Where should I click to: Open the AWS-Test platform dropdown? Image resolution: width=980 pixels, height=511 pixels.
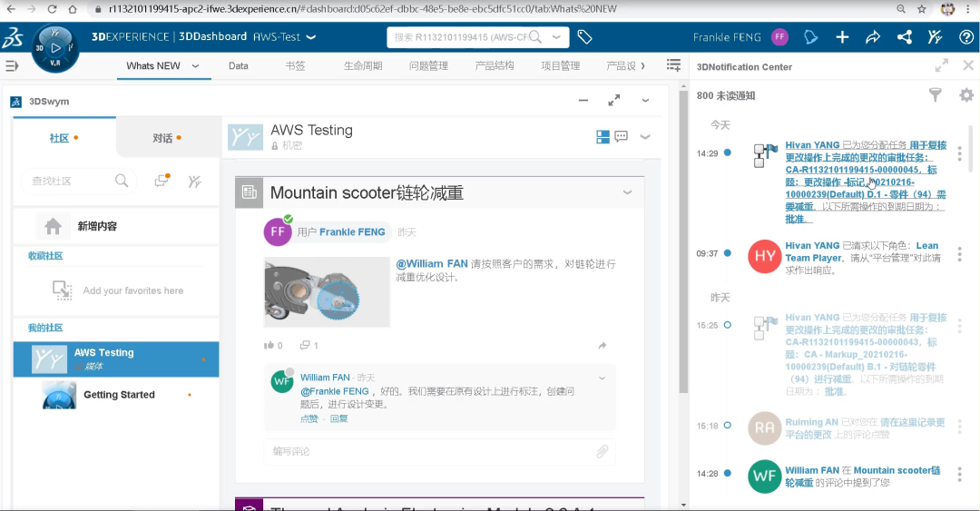pos(311,37)
